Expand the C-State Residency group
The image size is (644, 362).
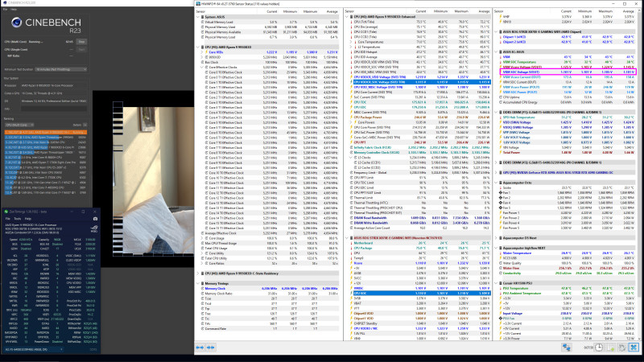tap(198, 274)
